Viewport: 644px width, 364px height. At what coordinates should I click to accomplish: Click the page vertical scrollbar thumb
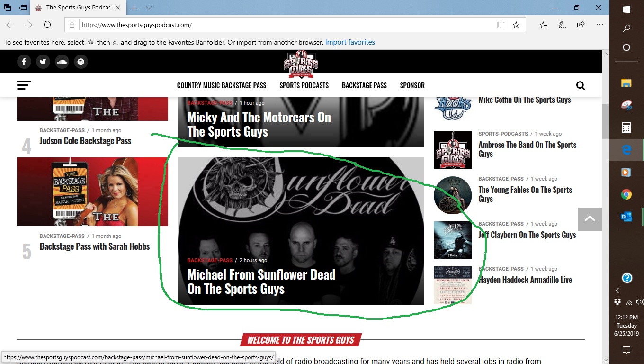(x=606, y=122)
